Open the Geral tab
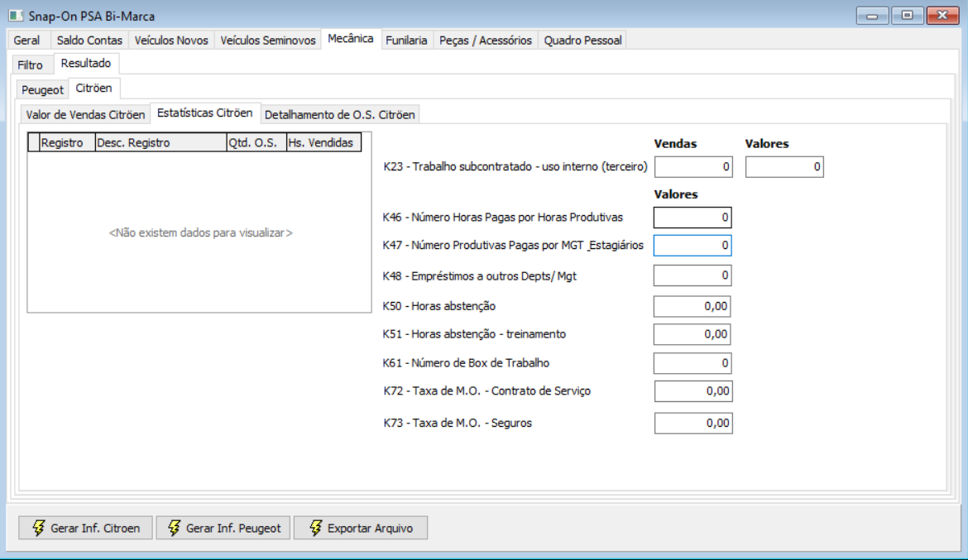Image resolution: width=968 pixels, height=560 pixels. tap(26, 41)
